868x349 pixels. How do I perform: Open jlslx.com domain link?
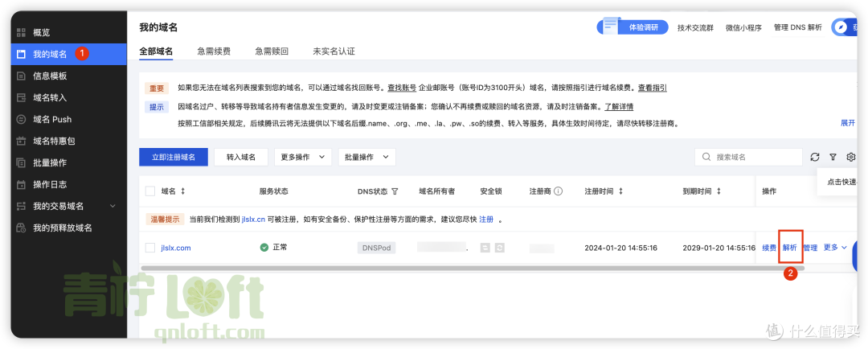175,248
